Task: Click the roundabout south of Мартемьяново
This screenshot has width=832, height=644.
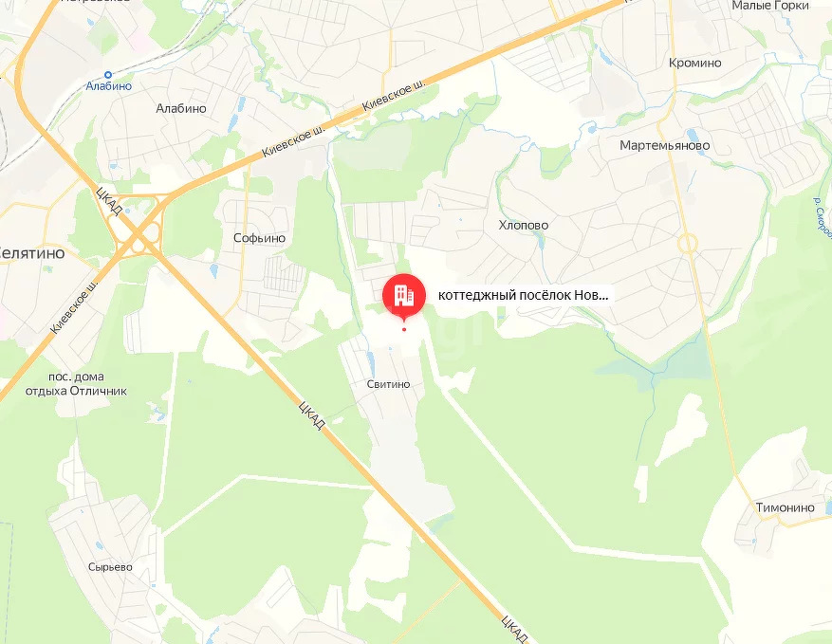Action: click(687, 244)
